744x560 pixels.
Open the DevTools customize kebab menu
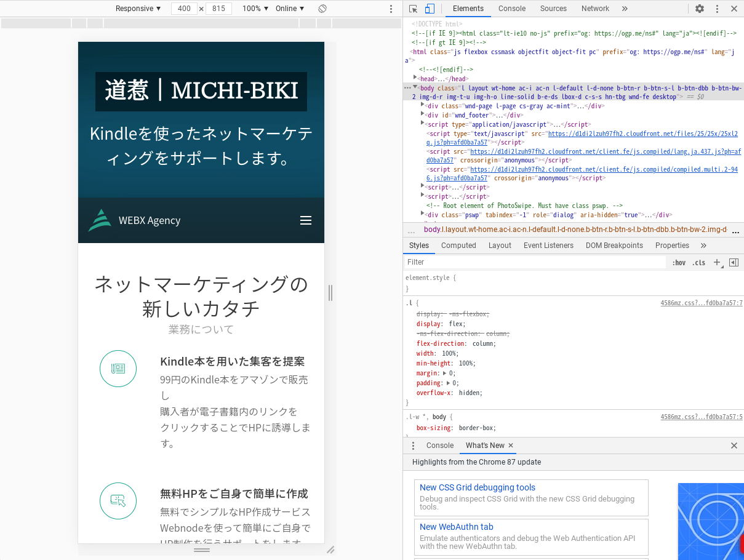[x=717, y=9]
